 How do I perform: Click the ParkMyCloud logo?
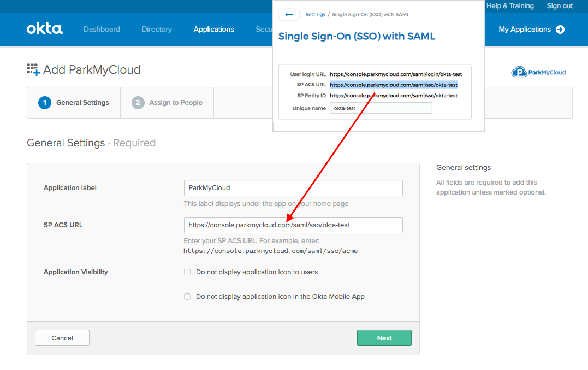click(x=538, y=72)
